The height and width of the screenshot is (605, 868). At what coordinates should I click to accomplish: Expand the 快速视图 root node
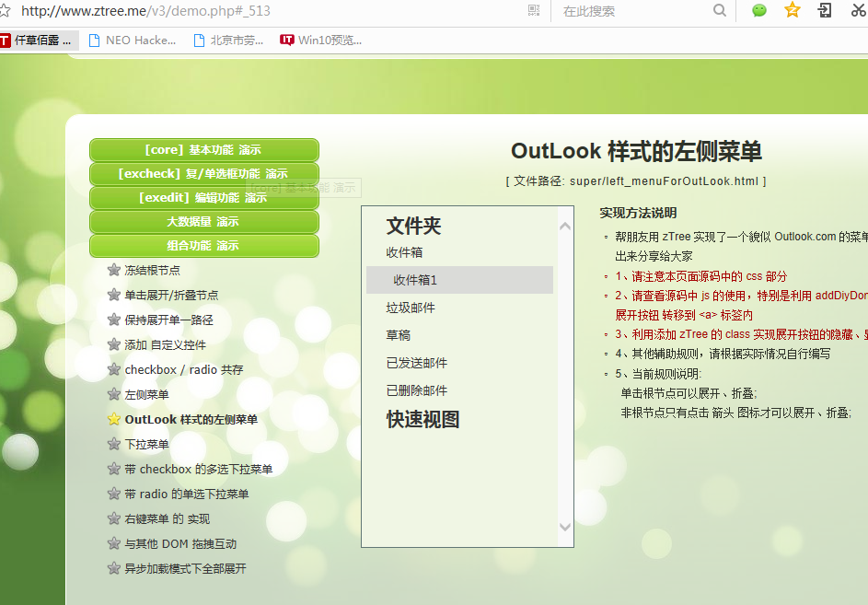pyautogui.click(x=422, y=419)
